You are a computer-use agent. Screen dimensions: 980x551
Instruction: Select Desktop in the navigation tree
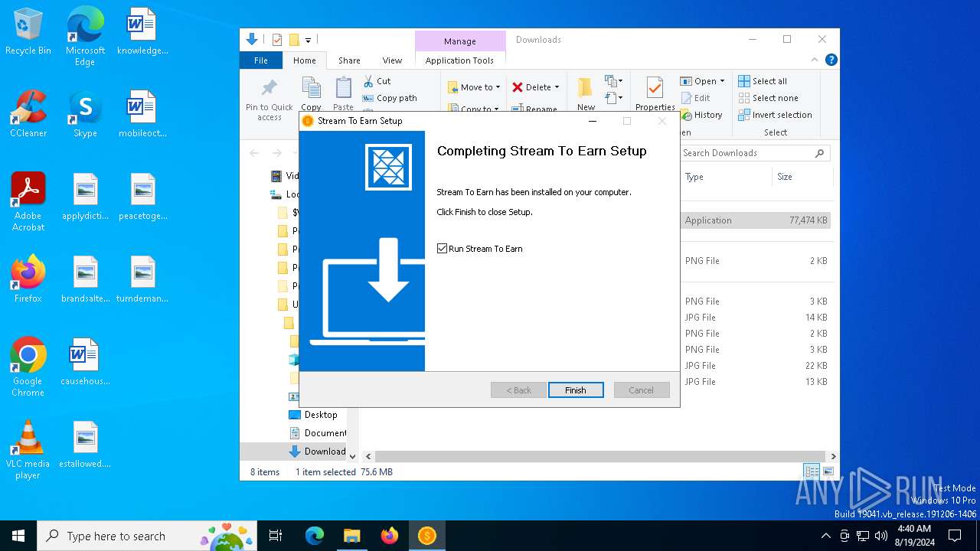pos(321,415)
